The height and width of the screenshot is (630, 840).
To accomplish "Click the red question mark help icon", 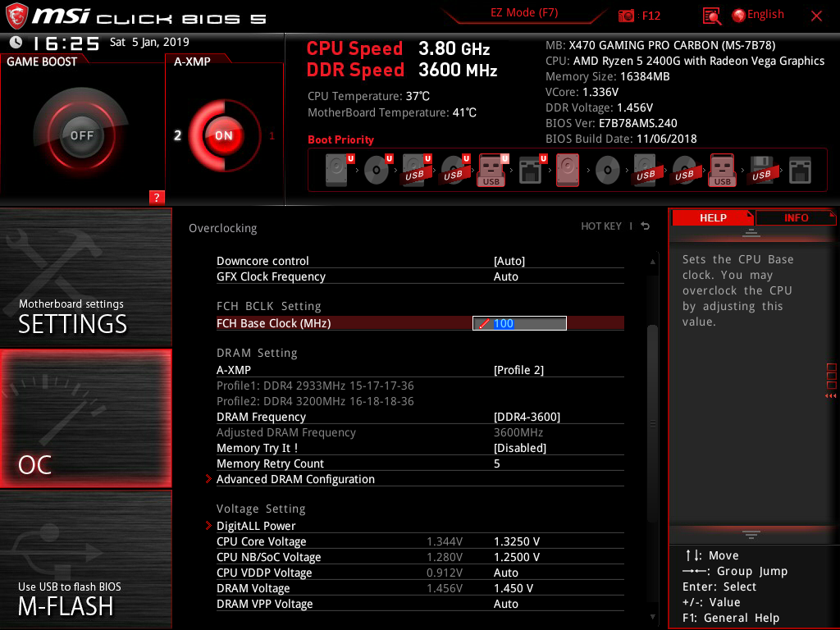I will (x=157, y=197).
